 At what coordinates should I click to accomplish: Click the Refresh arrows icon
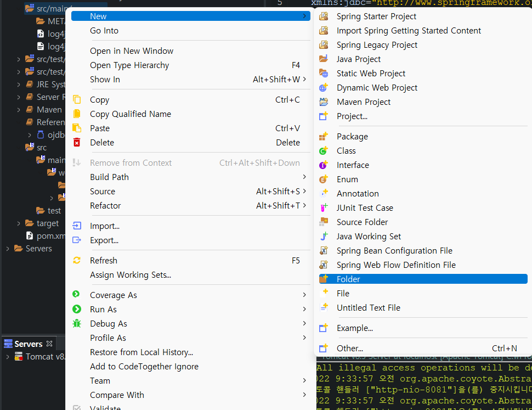coord(77,260)
